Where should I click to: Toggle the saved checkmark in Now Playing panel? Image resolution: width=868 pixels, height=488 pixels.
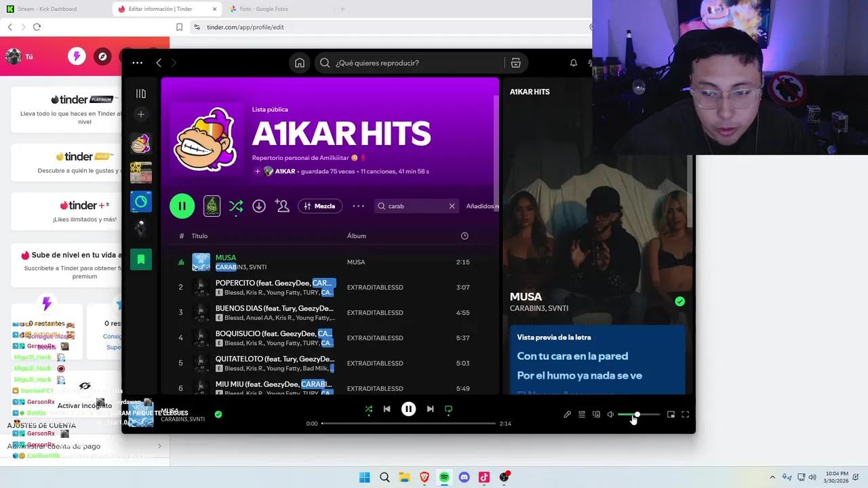coord(679,302)
